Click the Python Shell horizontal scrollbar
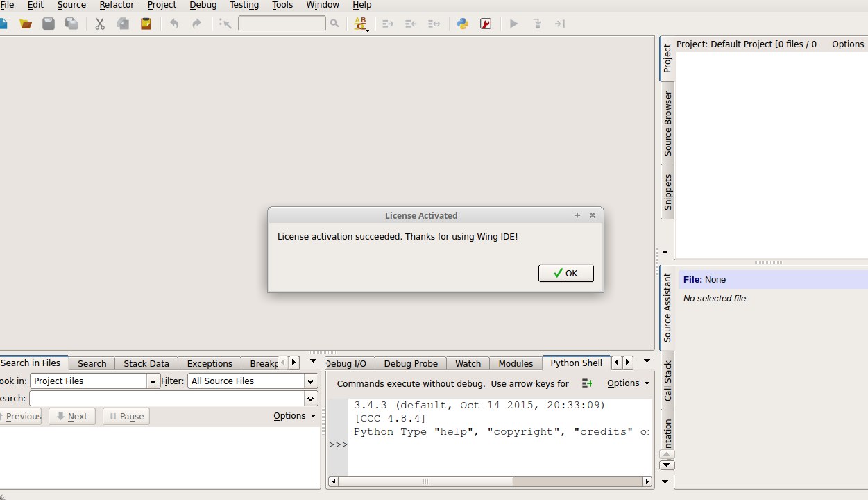This screenshot has width=868, height=500. pos(491,481)
